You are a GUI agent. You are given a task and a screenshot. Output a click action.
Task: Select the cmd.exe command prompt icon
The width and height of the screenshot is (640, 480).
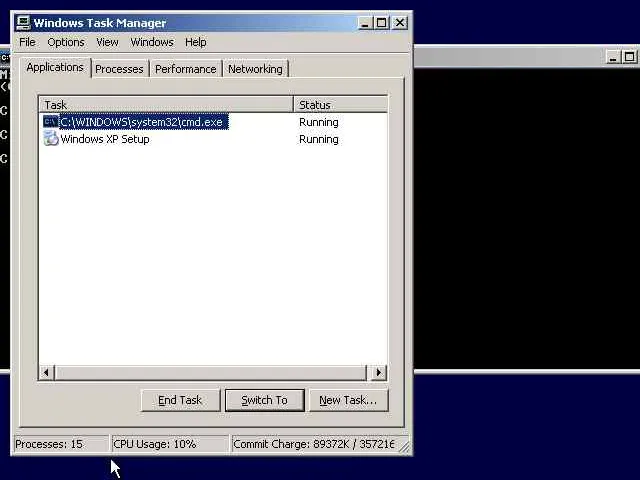51,122
